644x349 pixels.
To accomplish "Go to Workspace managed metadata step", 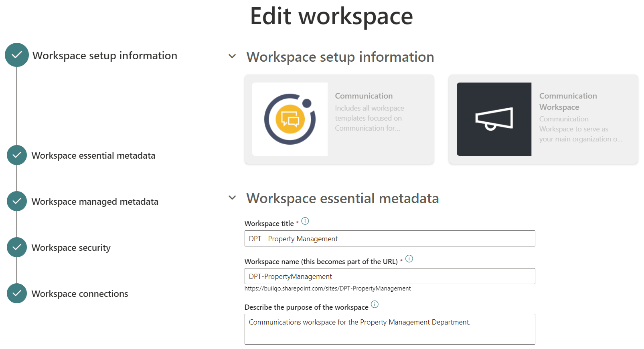I will [x=95, y=202].
